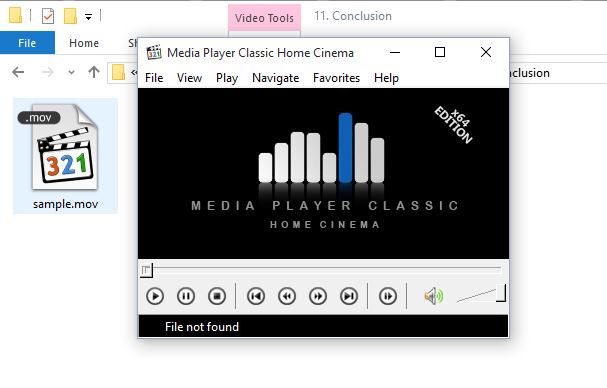Image resolution: width=607 pixels, height=388 pixels.
Task: Step forward one frame button
Action: click(388, 296)
